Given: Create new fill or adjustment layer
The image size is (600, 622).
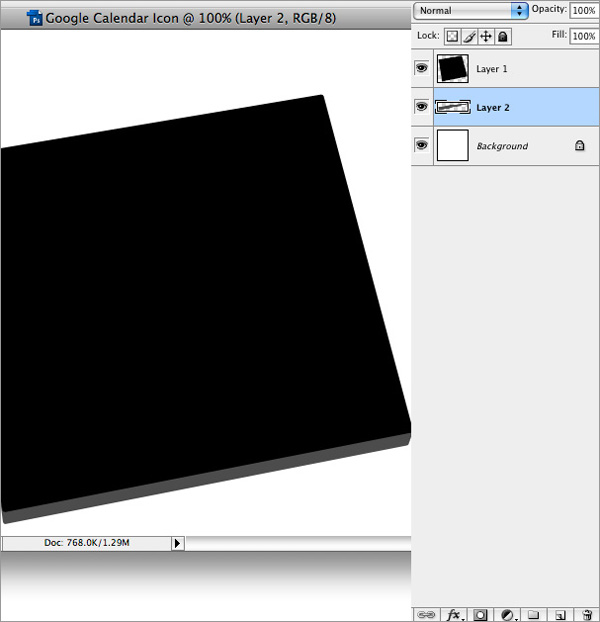Looking at the screenshot, I should pos(508,615).
